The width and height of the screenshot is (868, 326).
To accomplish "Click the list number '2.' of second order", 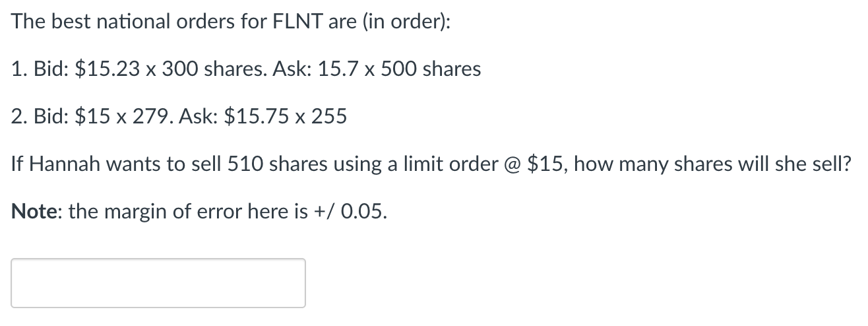I will (19, 117).
